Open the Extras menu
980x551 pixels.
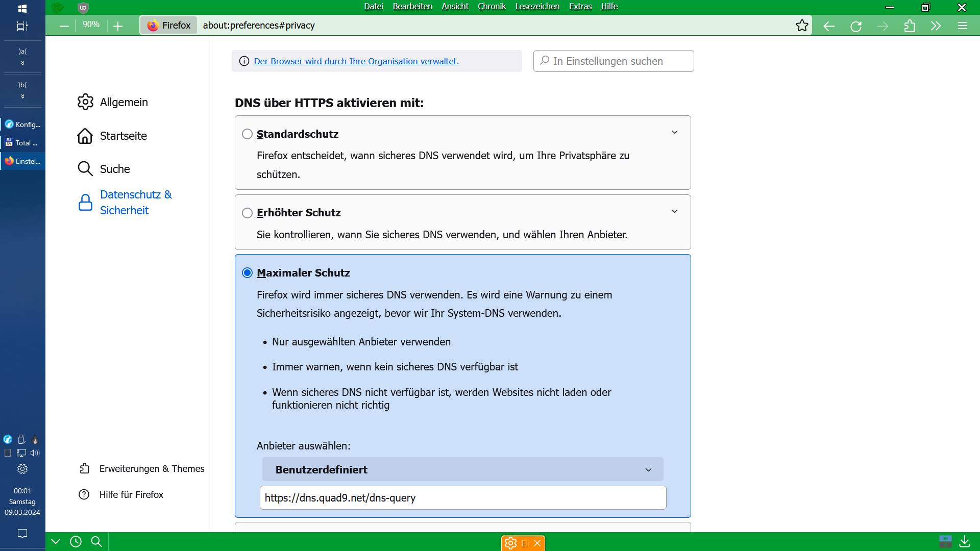[580, 7]
